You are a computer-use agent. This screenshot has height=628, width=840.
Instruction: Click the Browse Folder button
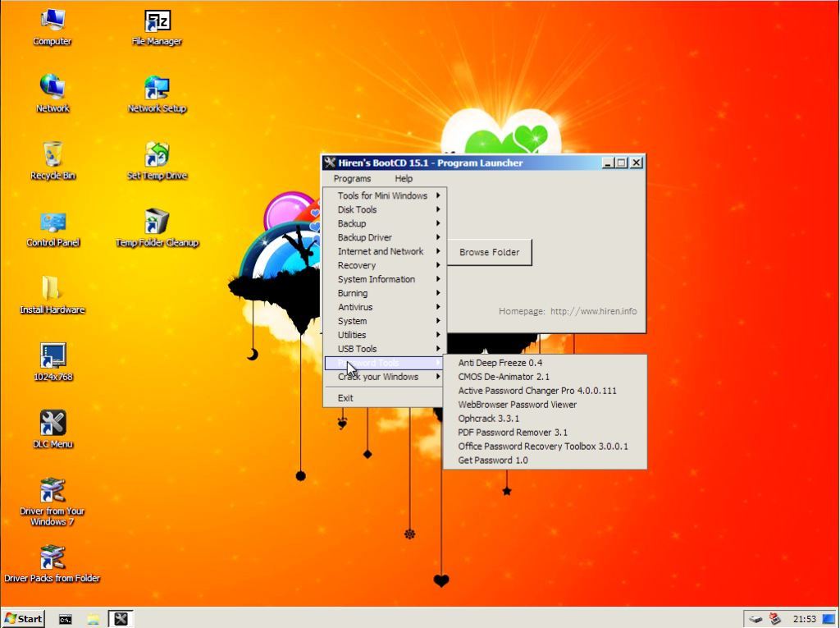point(489,252)
